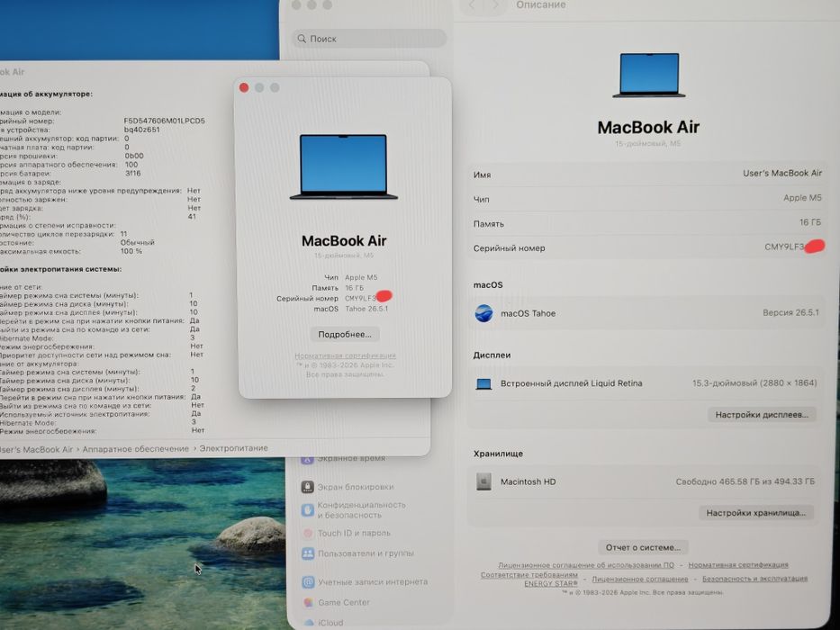The height and width of the screenshot is (630, 840).
Task: Open Подробнее... in About This Mac window
Action: pos(345,334)
